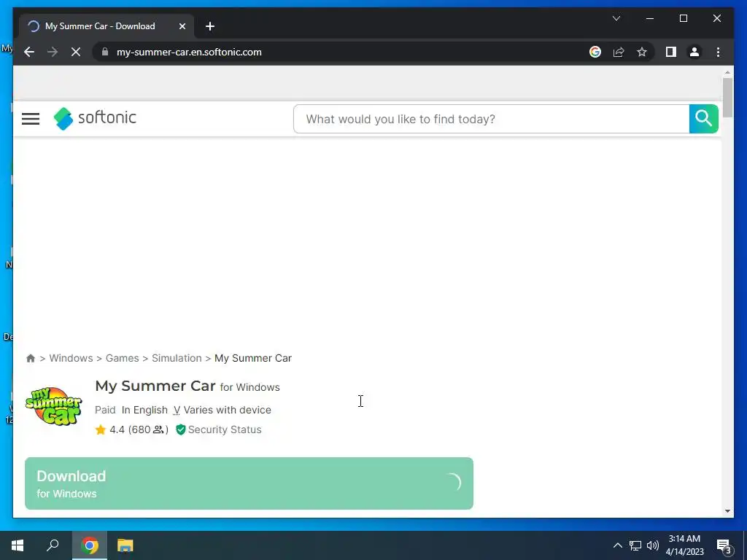
Task: Click the volume speaker tray icon
Action: click(653, 545)
